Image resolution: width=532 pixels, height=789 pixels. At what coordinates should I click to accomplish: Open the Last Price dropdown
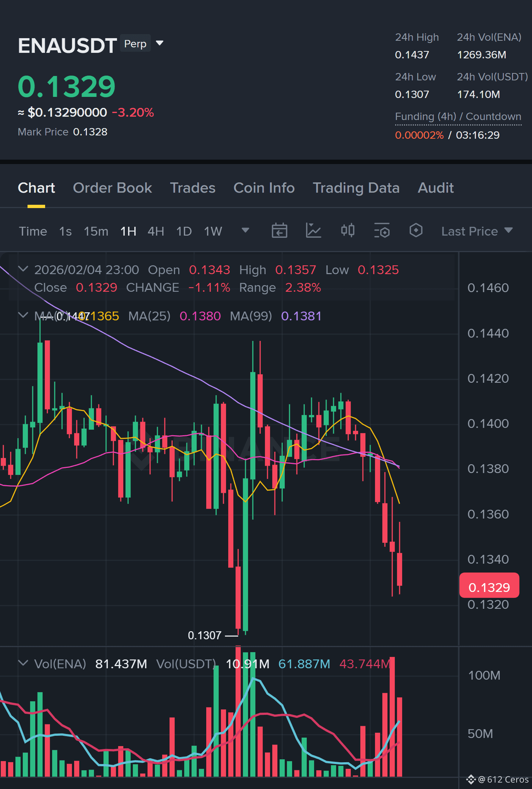(477, 231)
